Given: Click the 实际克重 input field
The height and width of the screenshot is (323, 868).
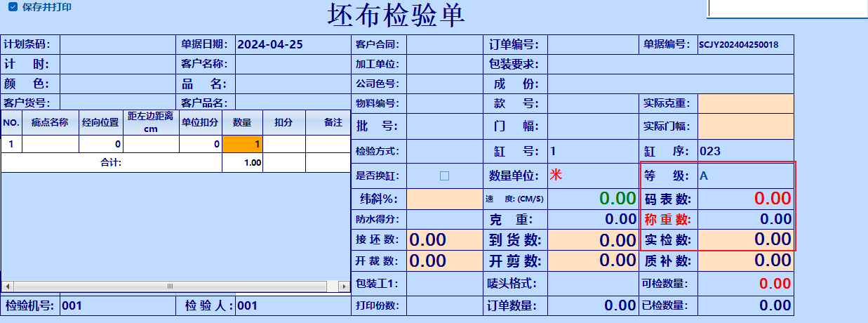Looking at the screenshot, I should point(745,103).
